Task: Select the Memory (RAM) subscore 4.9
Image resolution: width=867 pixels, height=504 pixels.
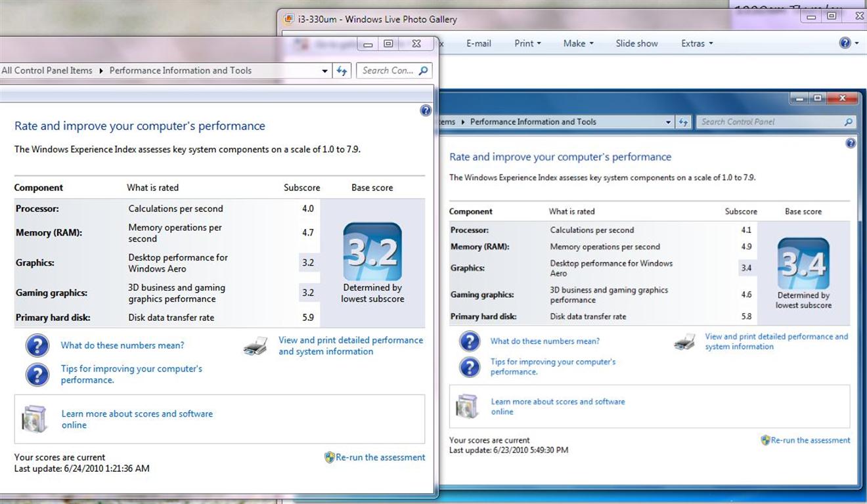Action: (x=747, y=247)
